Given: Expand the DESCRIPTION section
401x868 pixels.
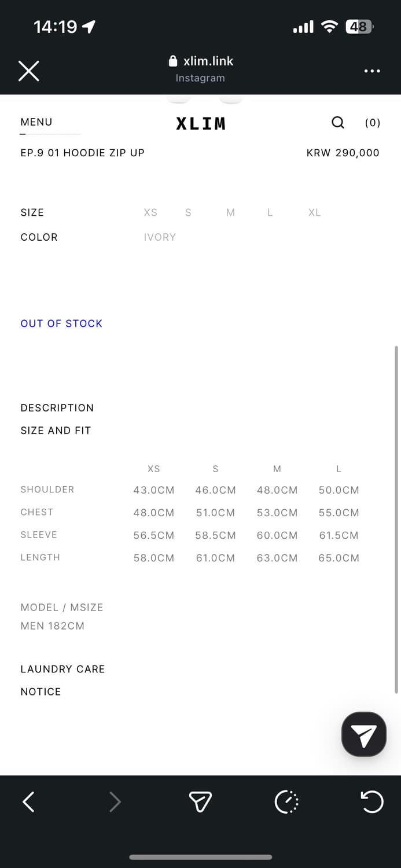Looking at the screenshot, I should pos(57,408).
